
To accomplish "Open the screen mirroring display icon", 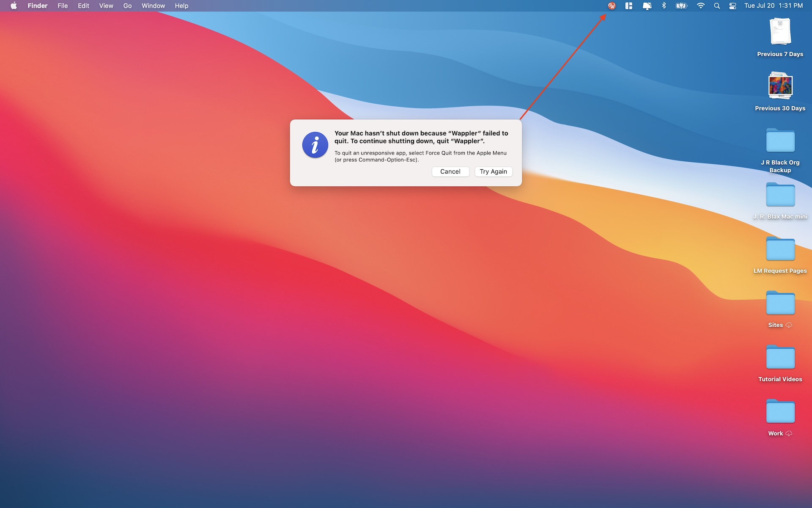I will click(x=647, y=6).
